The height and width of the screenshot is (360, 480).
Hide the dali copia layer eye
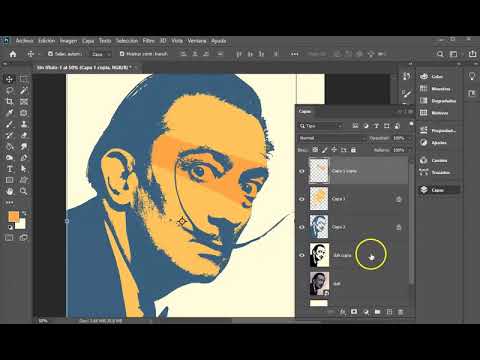[302, 255]
